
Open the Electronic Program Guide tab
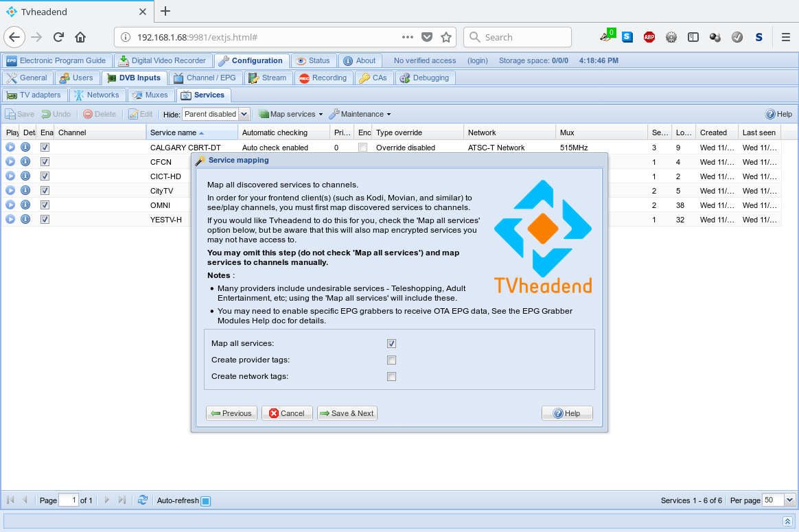pos(56,60)
